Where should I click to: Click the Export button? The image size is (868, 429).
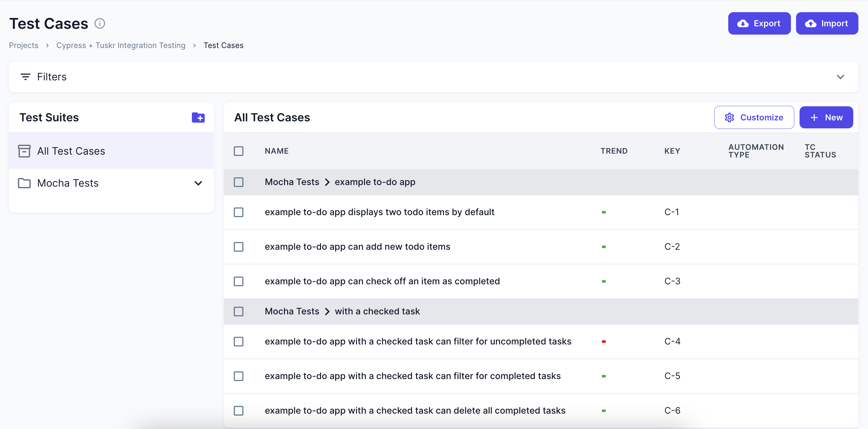[759, 23]
